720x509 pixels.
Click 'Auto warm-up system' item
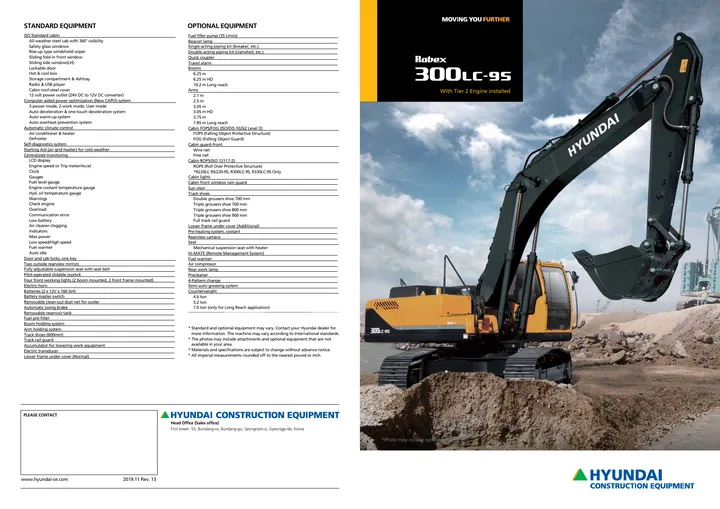click(50, 117)
